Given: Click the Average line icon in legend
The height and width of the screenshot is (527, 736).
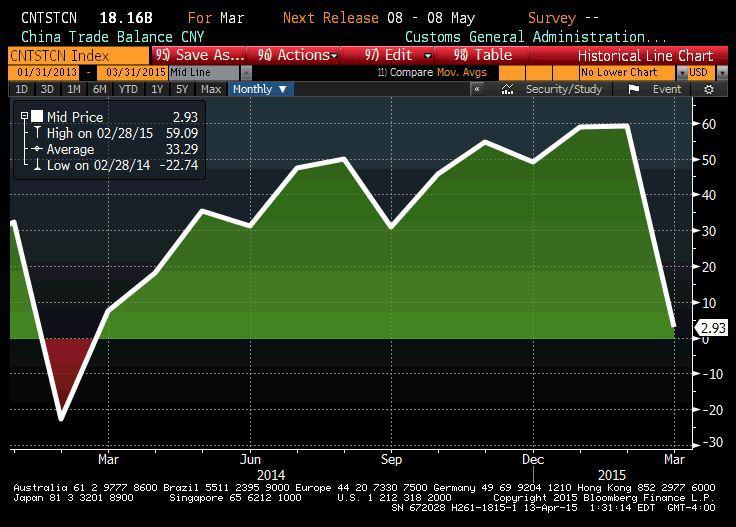Looking at the screenshot, I should click(x=37, y=149).
